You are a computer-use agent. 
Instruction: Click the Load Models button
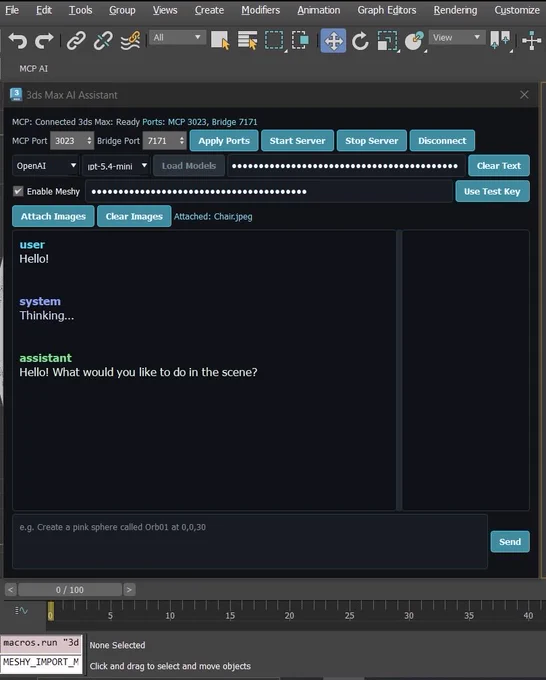(x=189, y=166)
